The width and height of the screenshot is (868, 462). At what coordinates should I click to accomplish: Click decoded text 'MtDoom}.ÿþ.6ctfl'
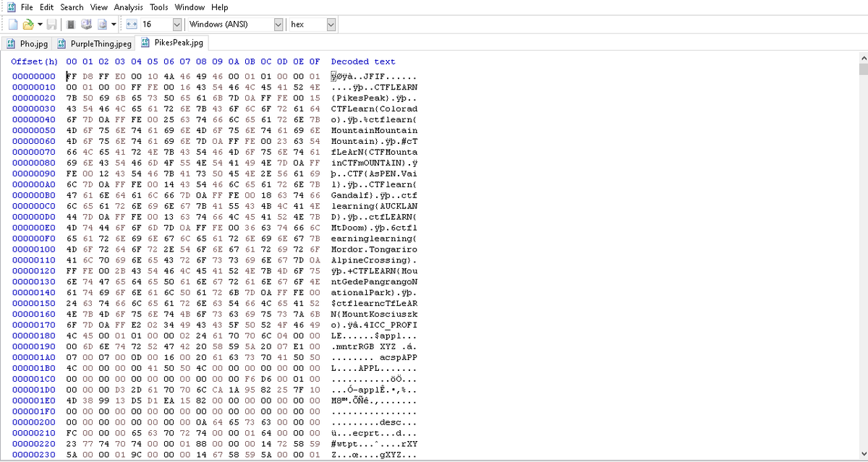tap(374, 228)
